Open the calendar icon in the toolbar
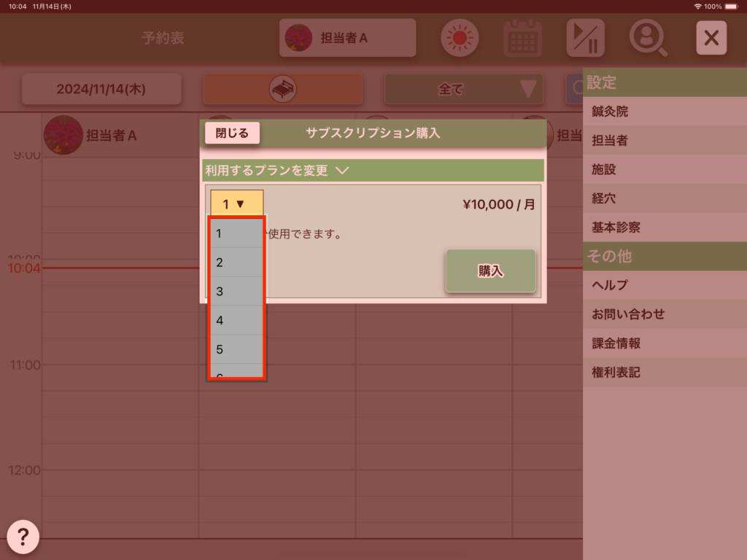 click(x=522, y=38)
